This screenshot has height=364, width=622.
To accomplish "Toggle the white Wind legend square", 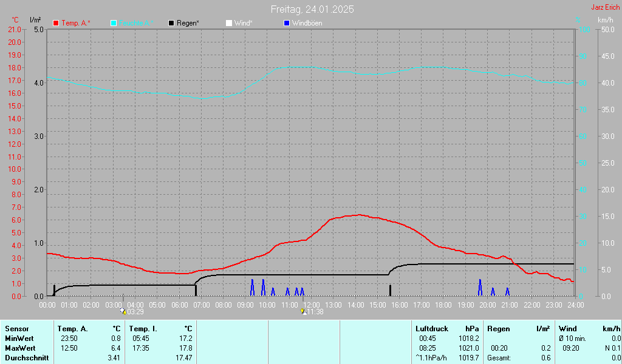I will point(229,24).
